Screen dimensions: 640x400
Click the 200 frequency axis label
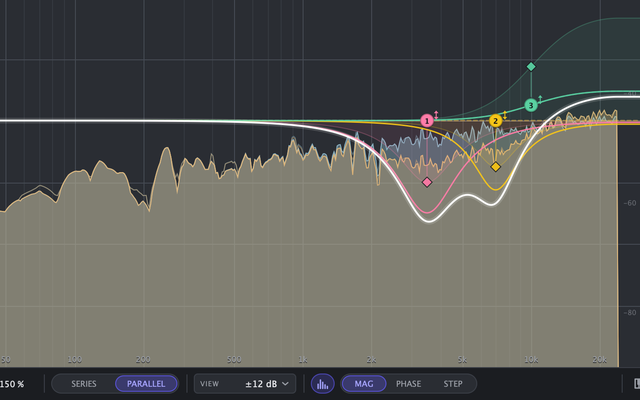143,360
